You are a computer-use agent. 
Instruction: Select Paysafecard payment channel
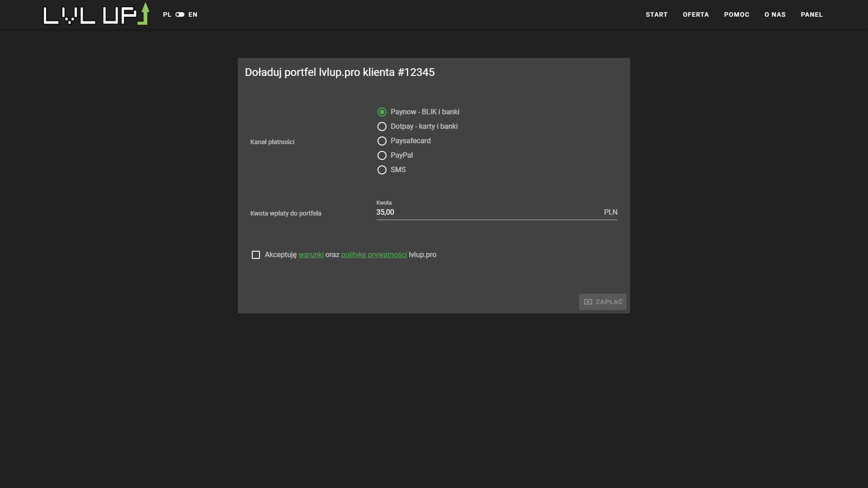click(382, 141)
